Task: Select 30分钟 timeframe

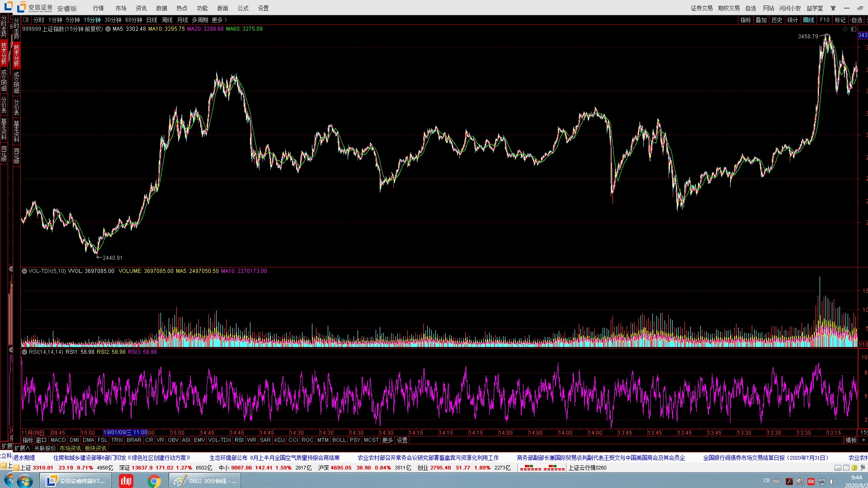Action: click(113, 20)
